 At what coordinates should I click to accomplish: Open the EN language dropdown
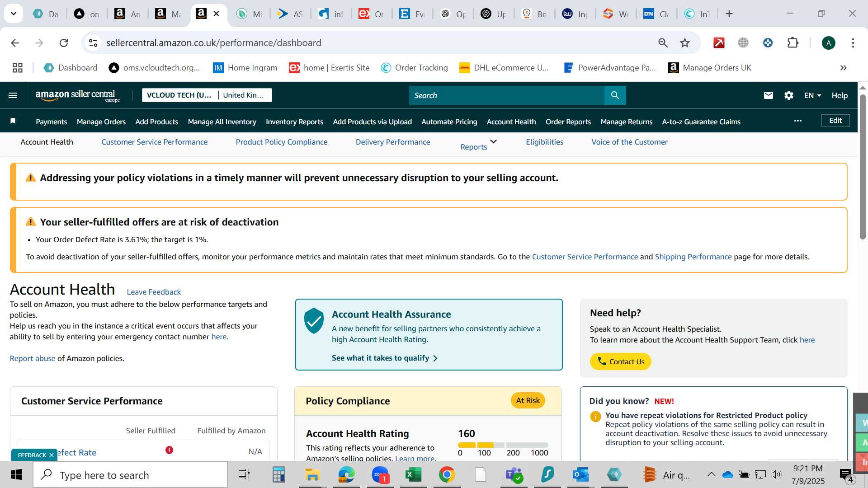tap(812, 95)
